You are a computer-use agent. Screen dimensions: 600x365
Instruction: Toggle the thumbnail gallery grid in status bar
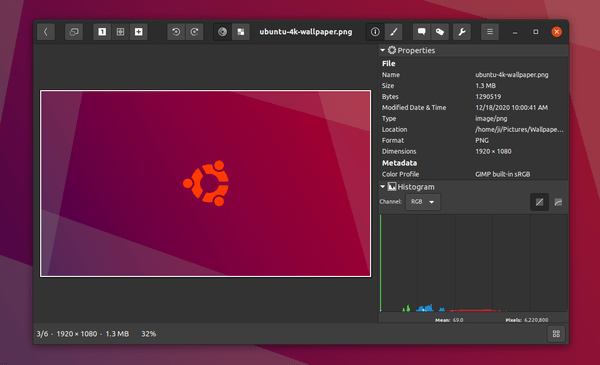556,334
